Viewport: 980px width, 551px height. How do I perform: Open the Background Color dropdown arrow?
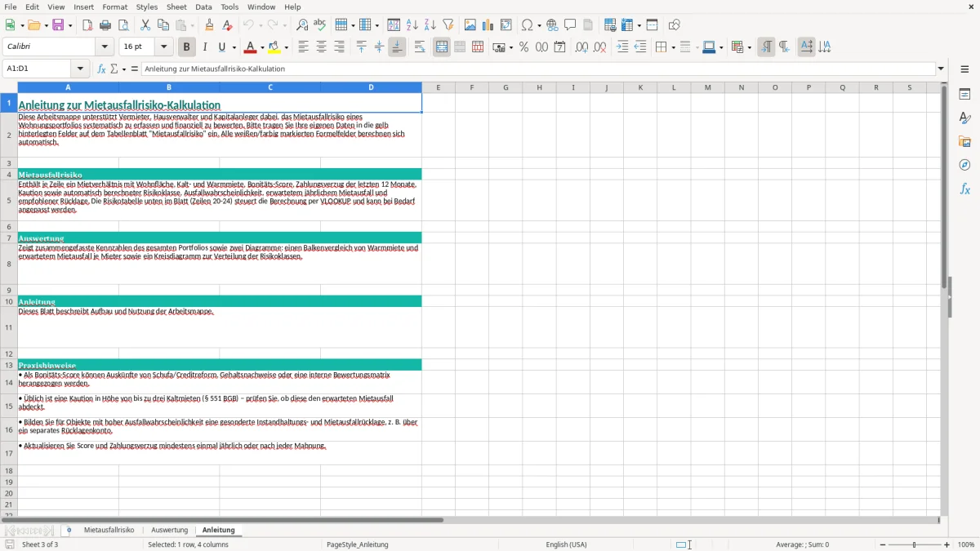click(287, 47)
